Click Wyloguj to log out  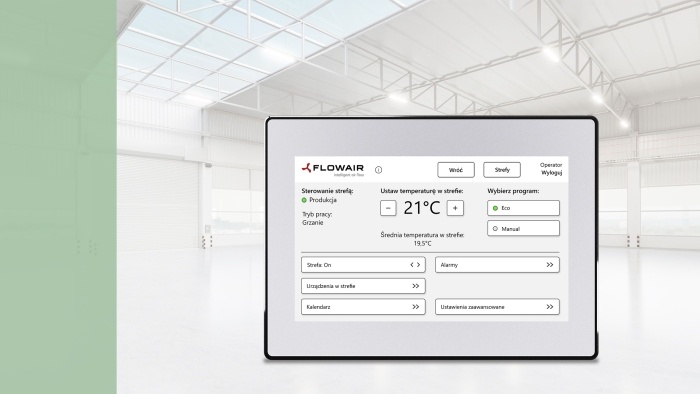[552, 173]
